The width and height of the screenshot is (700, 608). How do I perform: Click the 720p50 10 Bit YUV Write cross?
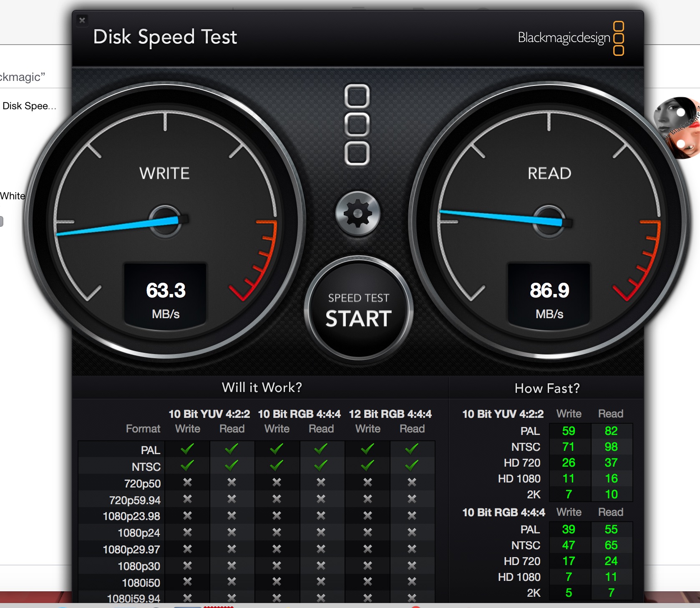pos(187,482)
